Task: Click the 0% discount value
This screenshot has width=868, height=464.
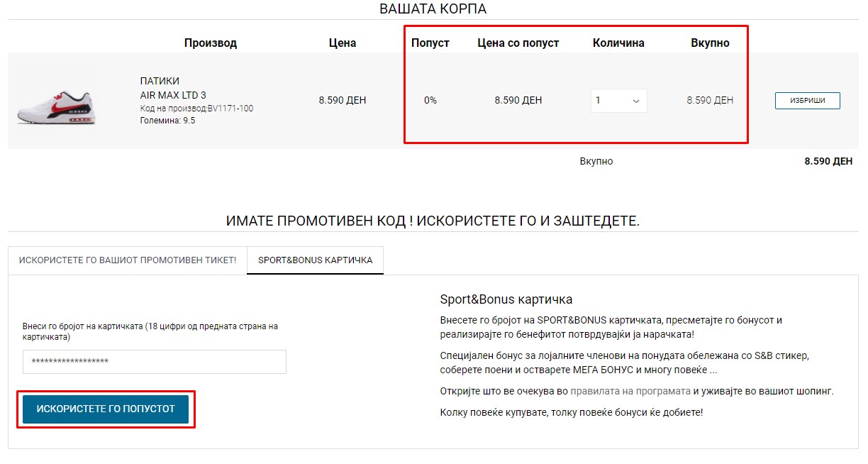Action: pos(430,100)
